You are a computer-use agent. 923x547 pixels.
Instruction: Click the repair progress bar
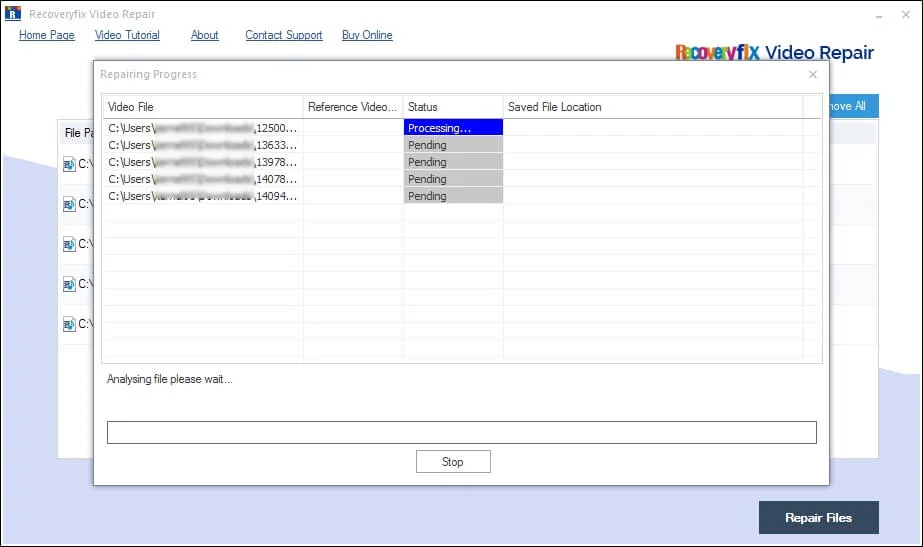pyautogui.click(x=462, y=432)
